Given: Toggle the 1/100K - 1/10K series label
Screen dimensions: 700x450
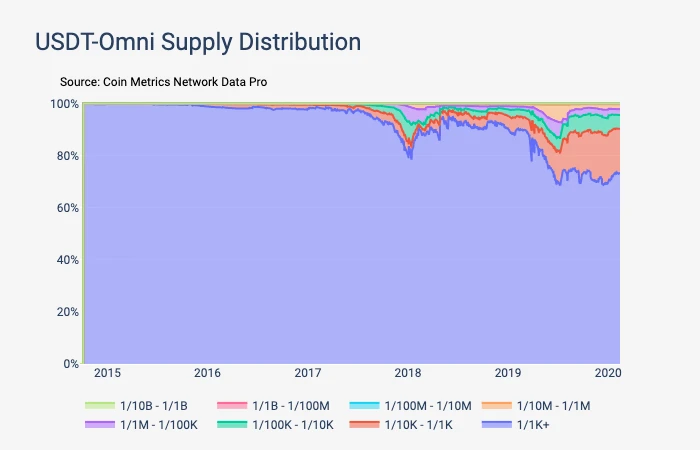Looking at the screenshot, I should coord(293,425).
